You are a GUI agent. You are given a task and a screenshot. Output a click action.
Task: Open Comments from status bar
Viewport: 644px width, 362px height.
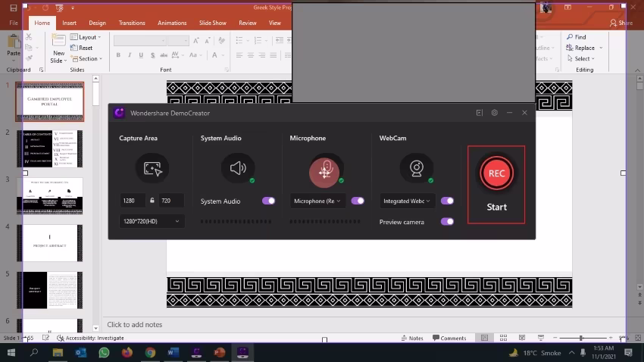[449, 339]
